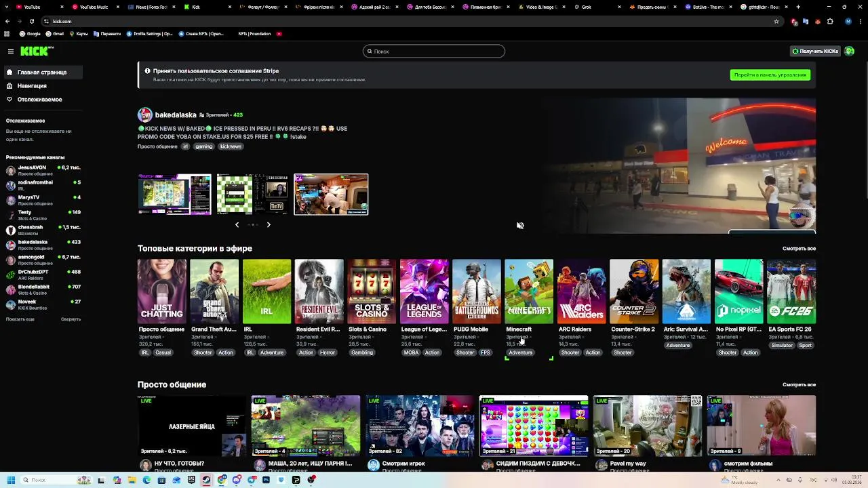Open Discord from taskbar
The image size is (868, 488).
(x=236, y=480)
